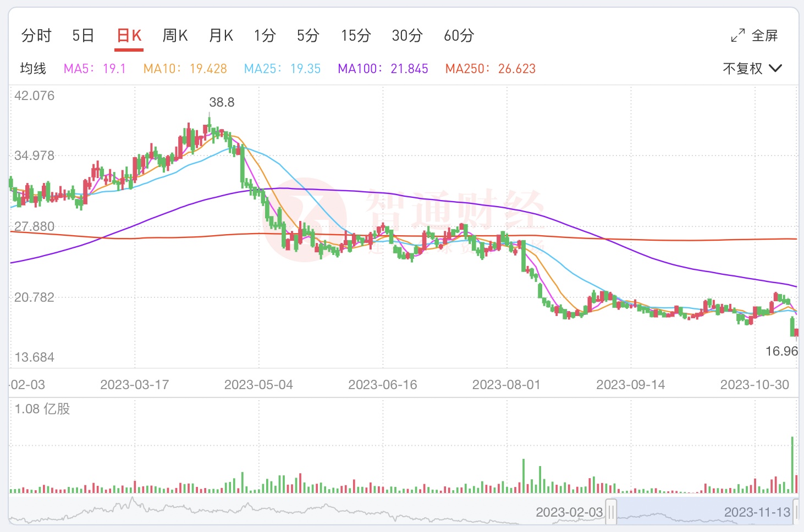Click the MA25 indicator label
The image size is (804, 532).
282,69
